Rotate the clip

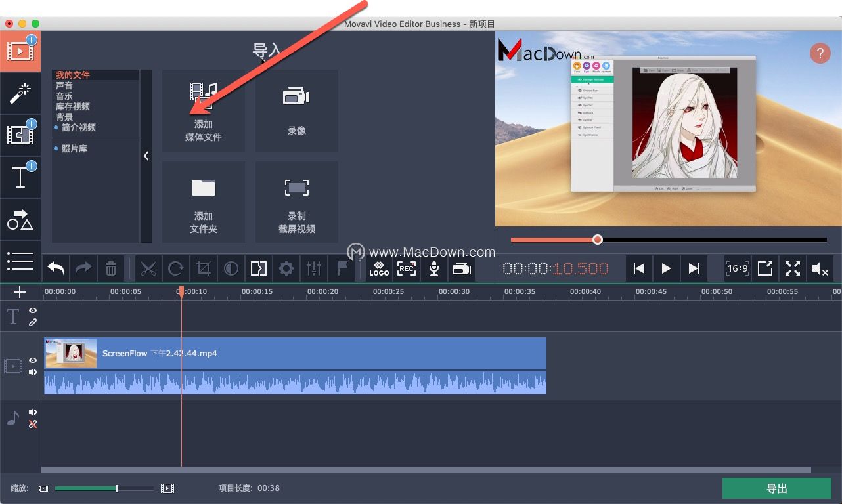coord(176,268)
